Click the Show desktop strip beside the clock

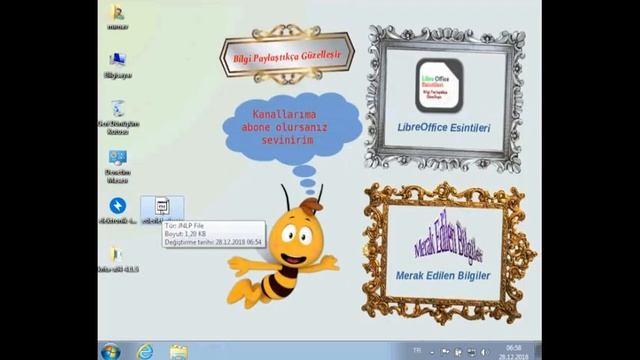(x=538, y=351)
